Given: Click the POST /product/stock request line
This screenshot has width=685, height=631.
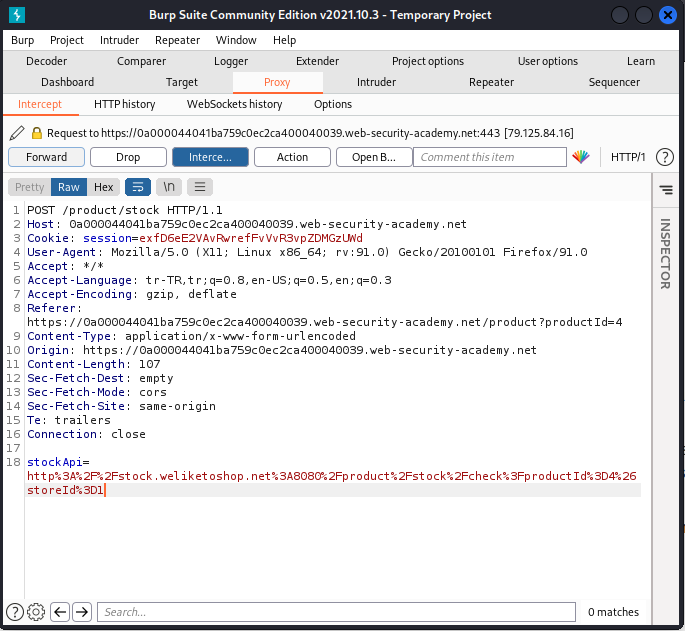Looking at the screenshot, I should [x=125, y=210].
